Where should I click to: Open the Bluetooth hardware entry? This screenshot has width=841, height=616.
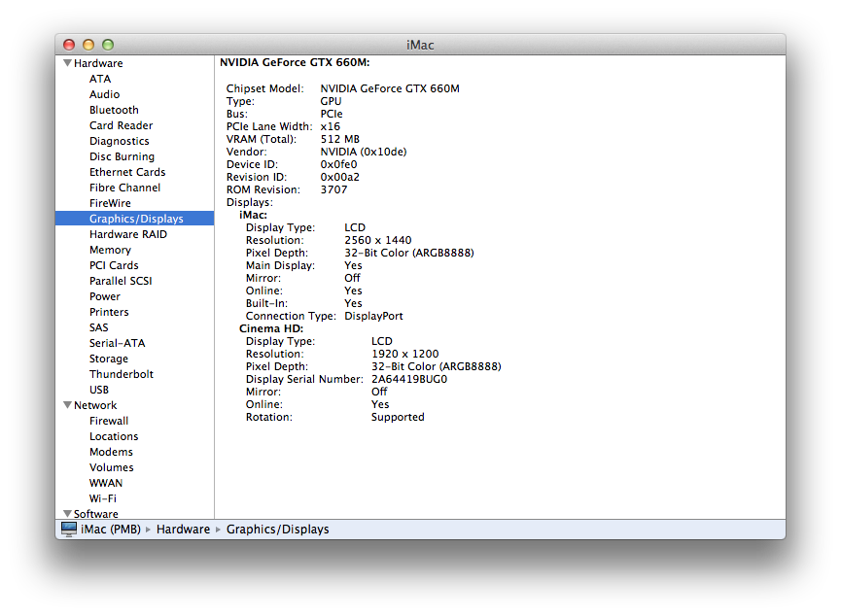click(x=114, y=110)
